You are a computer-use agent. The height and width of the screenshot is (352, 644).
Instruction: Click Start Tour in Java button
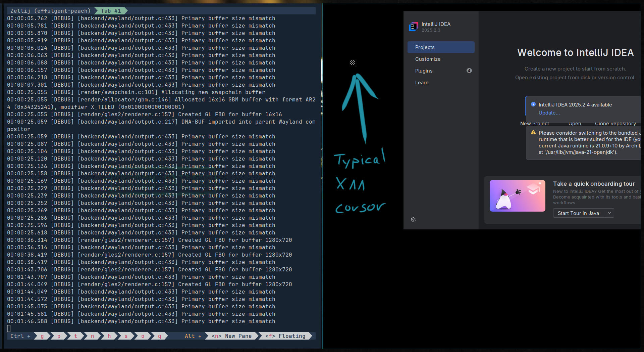coord(578,213)
